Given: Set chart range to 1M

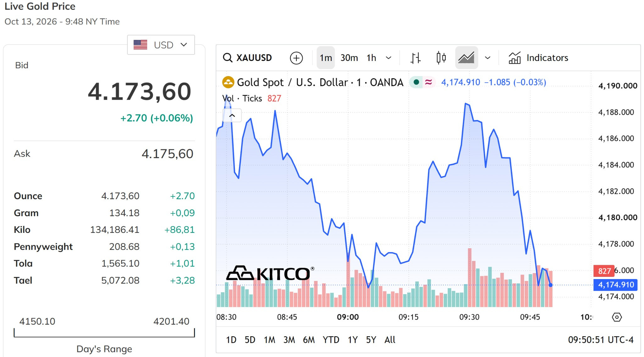Looking at the screenshot, I should [269, 340].
